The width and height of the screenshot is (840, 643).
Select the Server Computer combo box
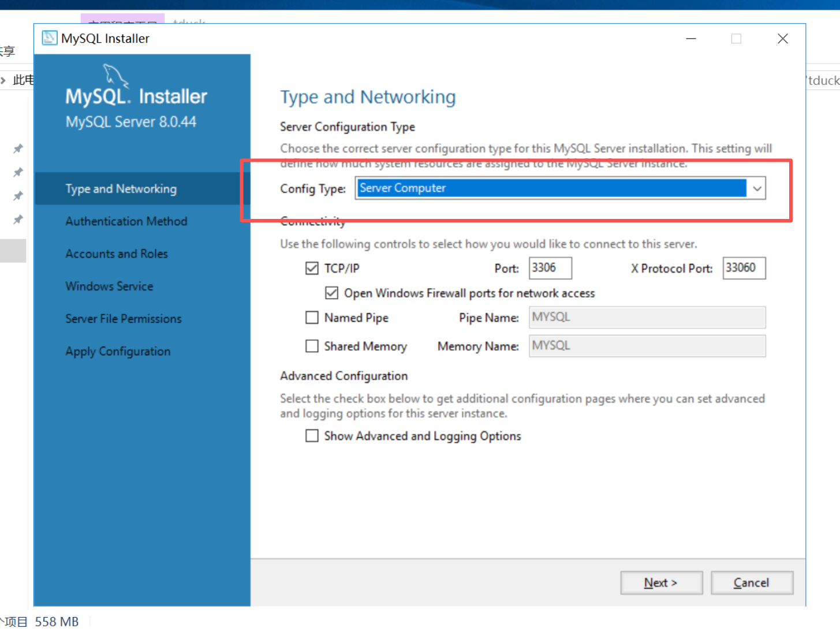(560, 188)
